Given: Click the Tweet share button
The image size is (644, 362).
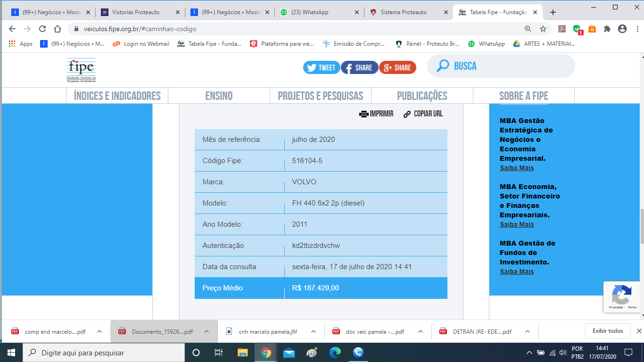Looking at the screenshot, I should point(321,67).
